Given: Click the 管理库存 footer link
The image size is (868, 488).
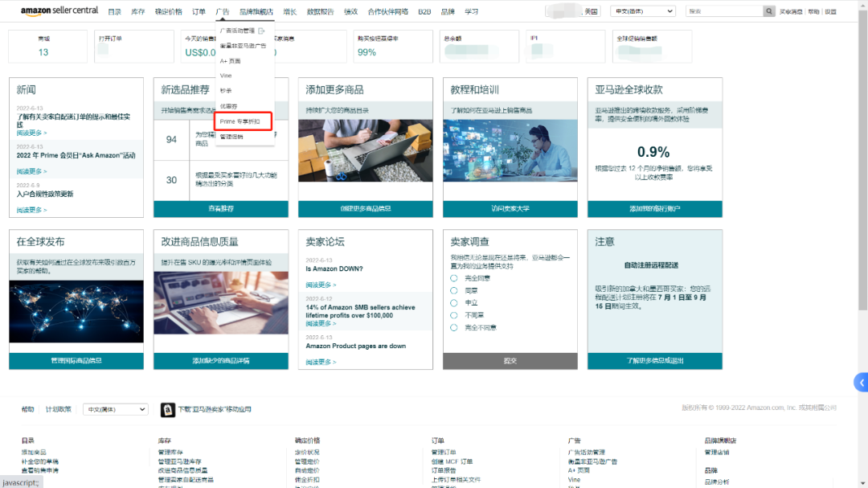Looking at the screenshot, I should point(170,453).
